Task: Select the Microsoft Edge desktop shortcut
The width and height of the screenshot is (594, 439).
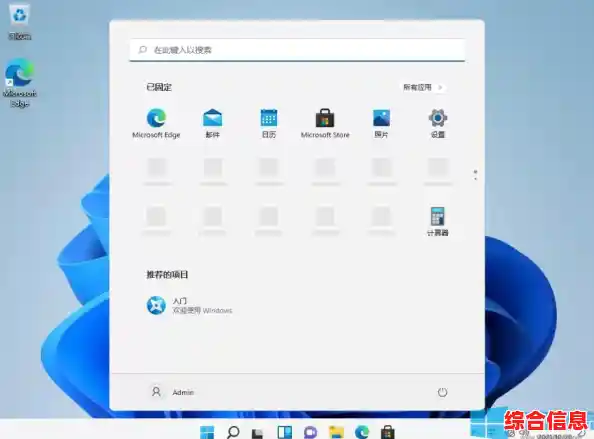Action: coord(20,83)
